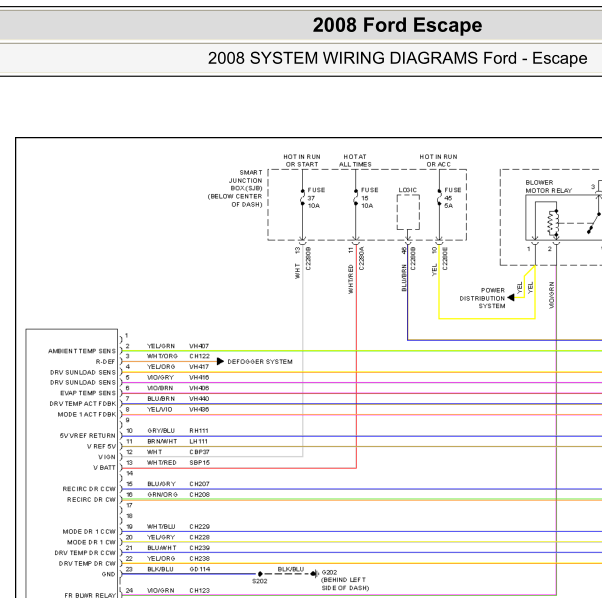The width and height of the screenshot is (602, 598).
Task: Click wire color "BRN/WHT" at pin 11
Action: point(162,441)
